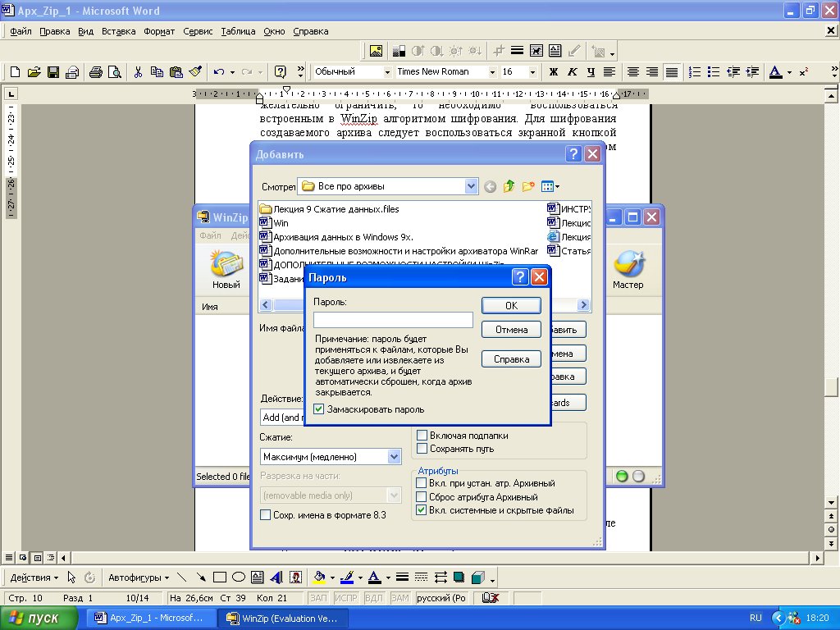Check Сохр. имена в формате 8.3
840x630 pixels.
tap(265, 515)
